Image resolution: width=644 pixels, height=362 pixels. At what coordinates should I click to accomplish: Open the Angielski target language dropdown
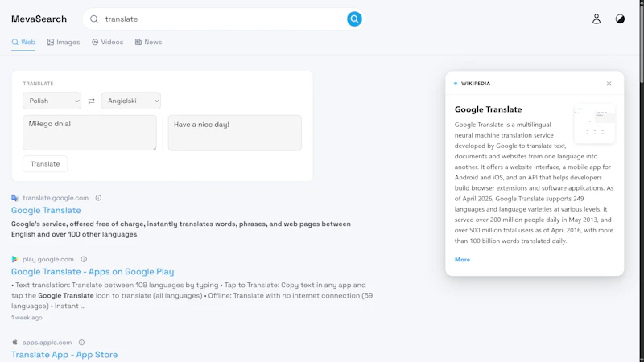pos(131,101)
